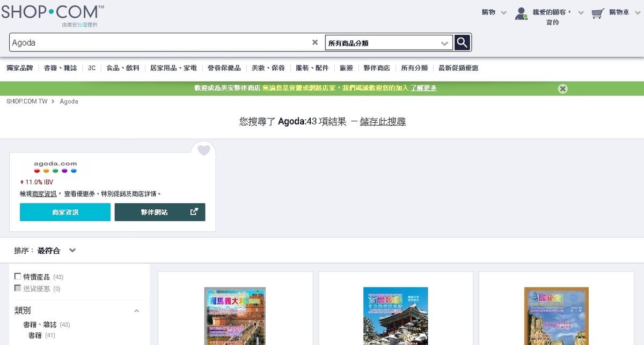Screen dimensions: 644x345
Task: Open the 英國旅遊 book thumbnail
Action: tap(556, 316)
